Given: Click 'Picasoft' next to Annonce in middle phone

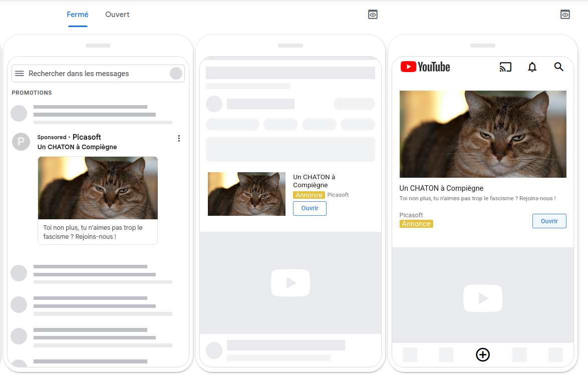Looking at the screenshot, I should [338, 195].
